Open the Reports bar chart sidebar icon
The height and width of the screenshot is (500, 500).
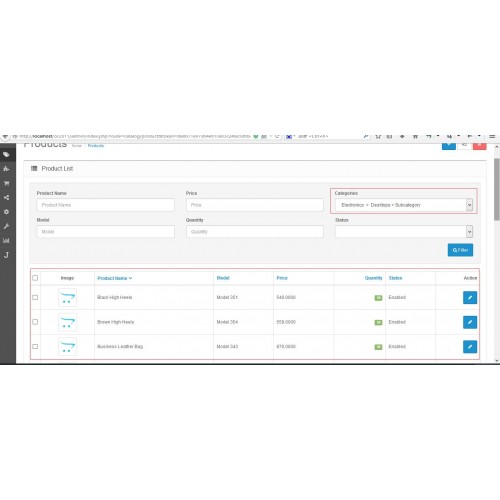(6, 241)
